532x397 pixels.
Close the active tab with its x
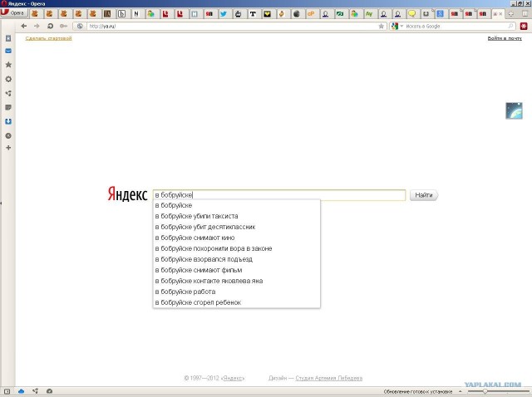[x=500, y=14]
